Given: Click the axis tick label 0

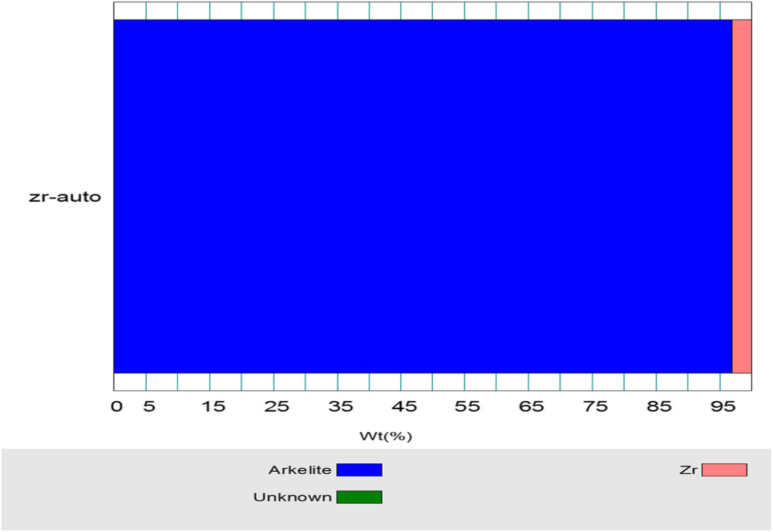Looking at the screenshot, I should [117, 407].
